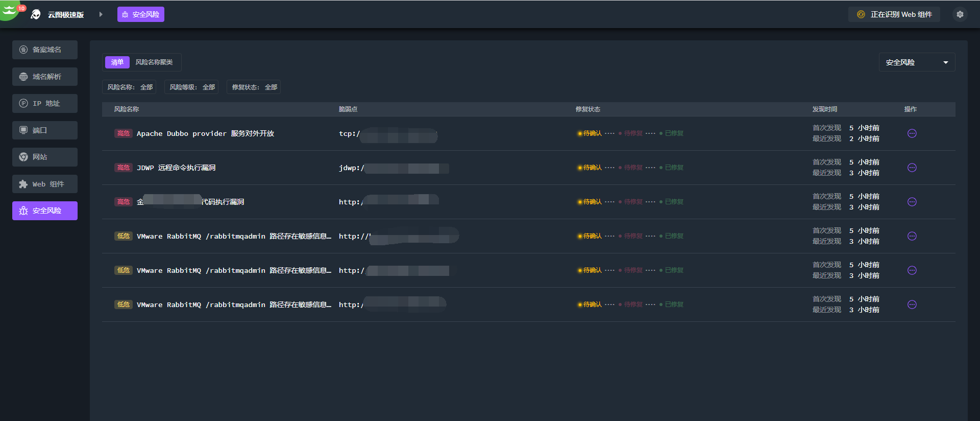This screenshot has height=421, width=980.
Task: Select the 安全风险 breadcrumb tab in header
Action: point(141,14)
